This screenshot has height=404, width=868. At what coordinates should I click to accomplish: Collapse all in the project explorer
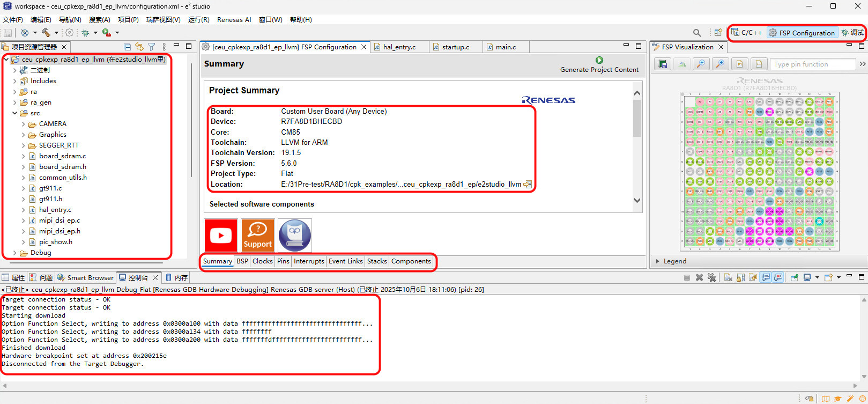[128, 47]
